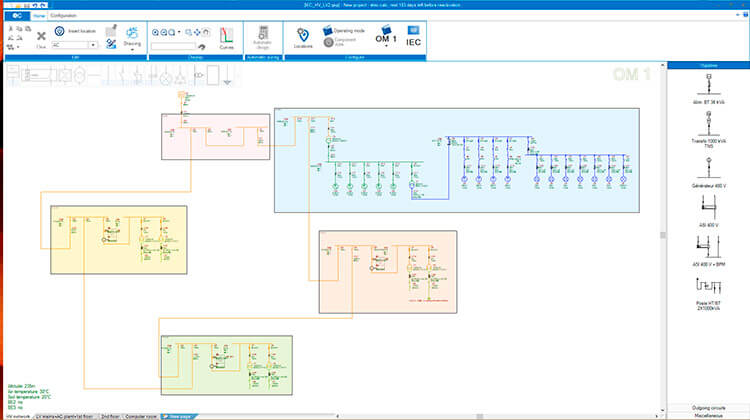Click the Zoom out magnifier icon
Viewport: 750px width, 420px height.
tap(164, 33)
